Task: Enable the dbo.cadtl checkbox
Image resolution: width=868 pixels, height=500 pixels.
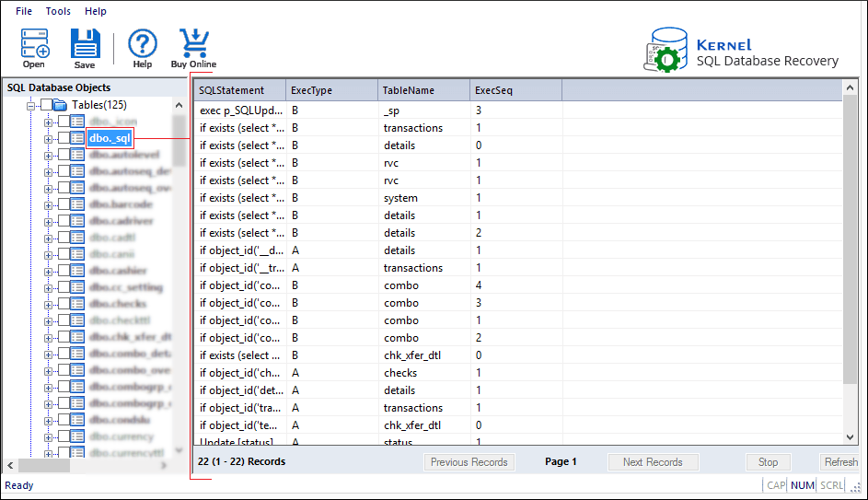Action: click(x=64, y=238)
